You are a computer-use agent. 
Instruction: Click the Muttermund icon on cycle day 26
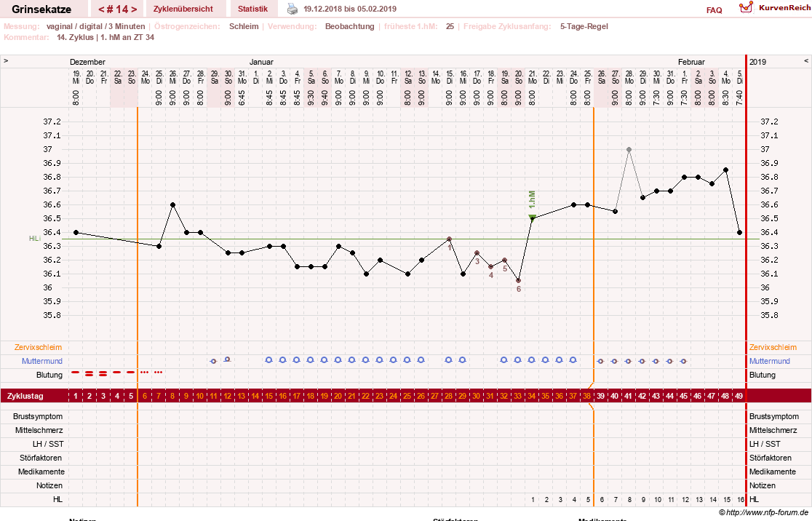pyautogui.click(x=421, y=360)
